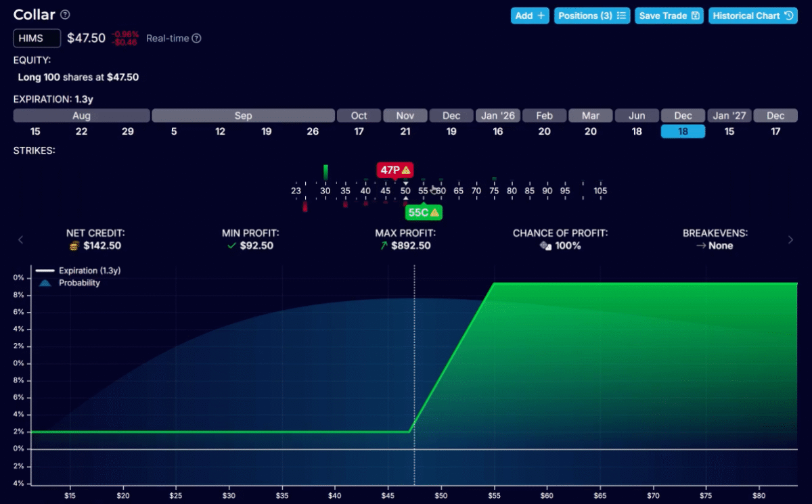Screen dimensions: 812x504
Task: Click the Real-time info question icon
Action: pos(196,39)
